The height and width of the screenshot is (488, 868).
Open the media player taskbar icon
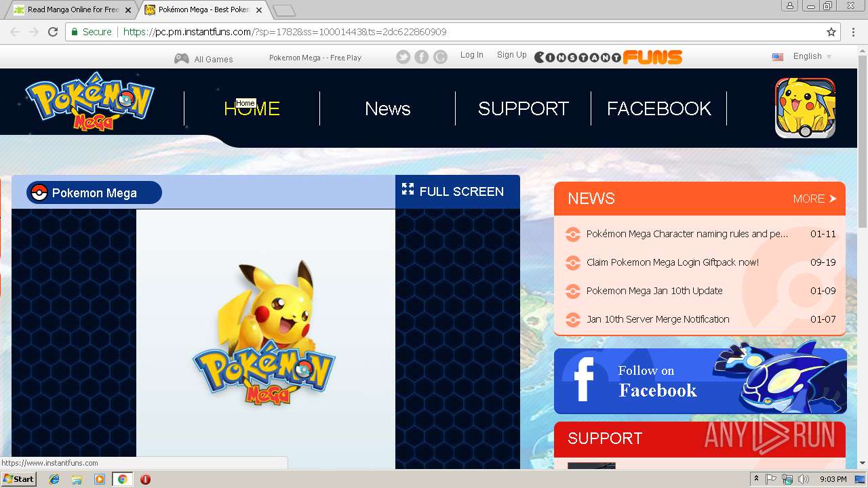pos(100,479)
